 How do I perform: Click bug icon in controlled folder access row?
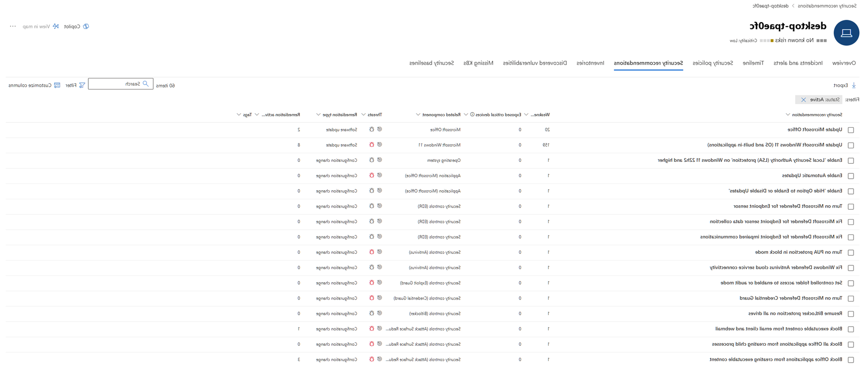coord(371,283)
